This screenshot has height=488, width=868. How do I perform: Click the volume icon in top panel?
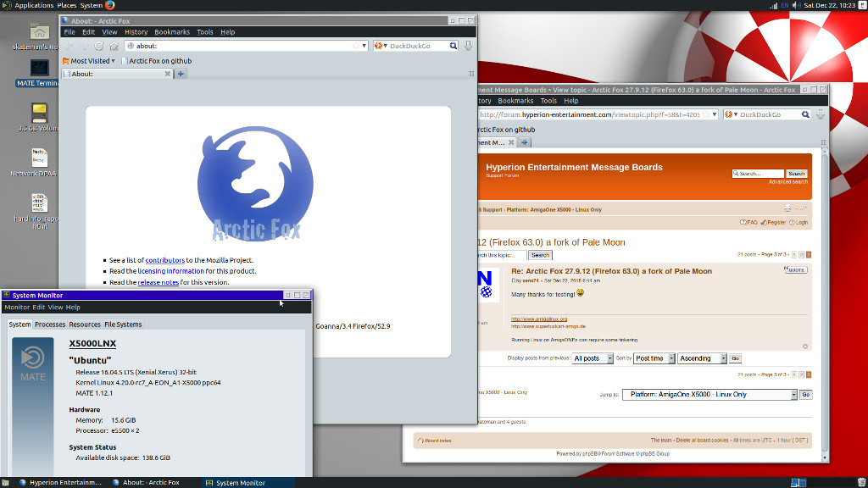click(796, 6)
